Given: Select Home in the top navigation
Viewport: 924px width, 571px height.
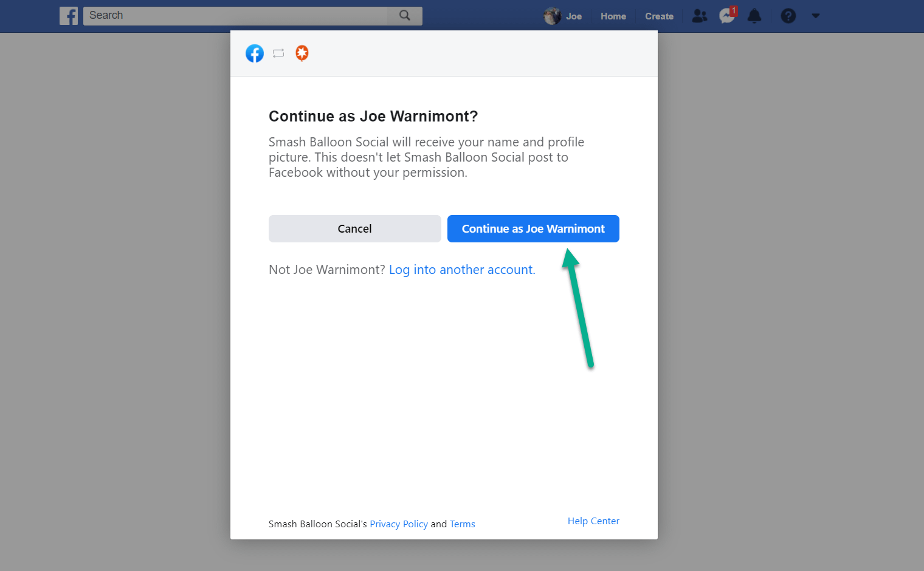Looking at the screenshot, I should (613, 16).
